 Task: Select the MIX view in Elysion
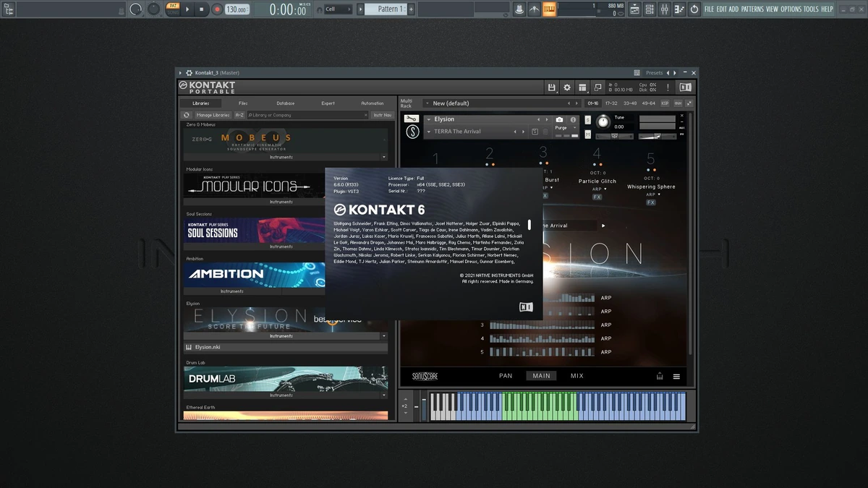coord(576,376)
